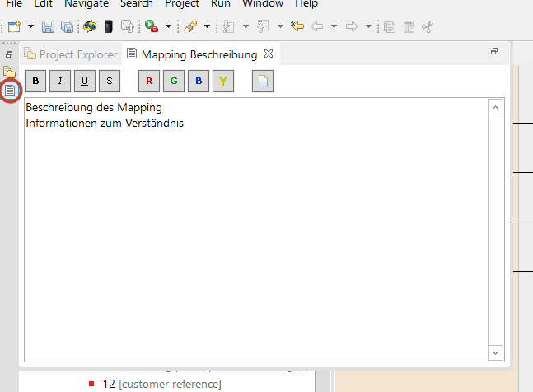Click the blank page button in formatting bar
533x392 pixels.
(263, 81)
